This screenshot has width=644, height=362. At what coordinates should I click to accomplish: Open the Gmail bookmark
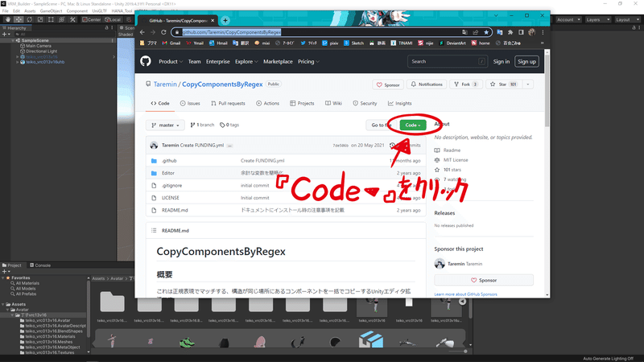pos(171,43)
